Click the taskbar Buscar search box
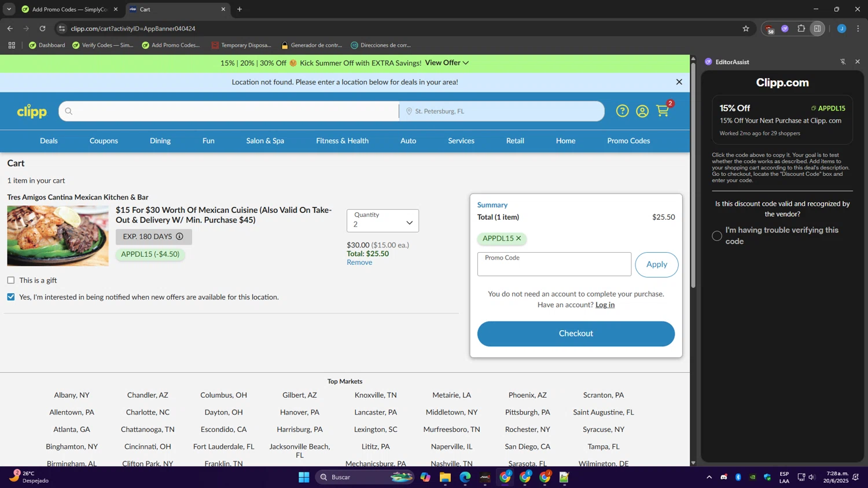The image size is (868, 488). pyautogui.click(x=365, y=477)
